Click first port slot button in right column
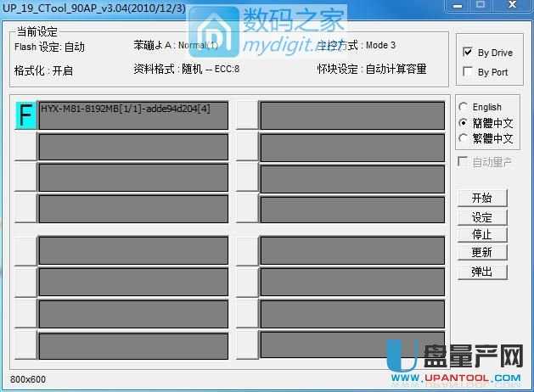534x392 pixels. point(246,115)
